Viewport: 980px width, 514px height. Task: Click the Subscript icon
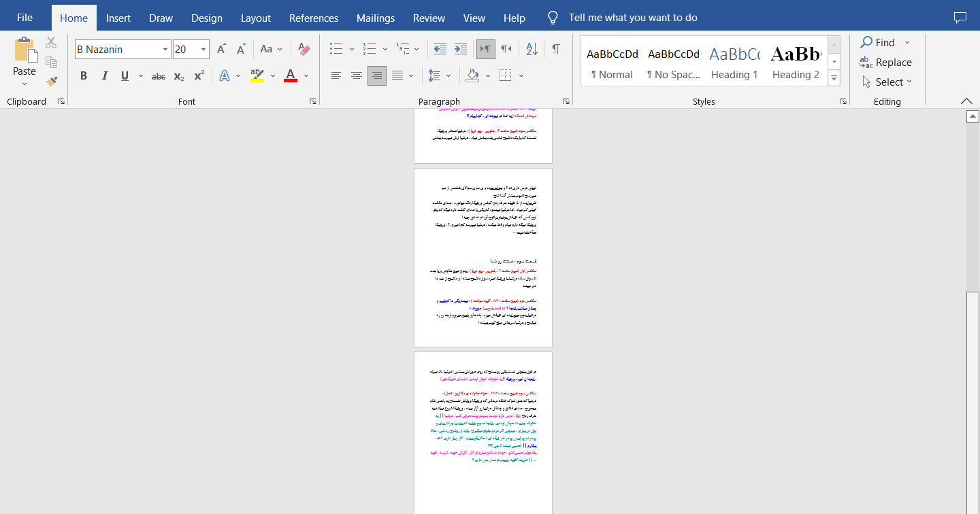click(x=179, y=76)
